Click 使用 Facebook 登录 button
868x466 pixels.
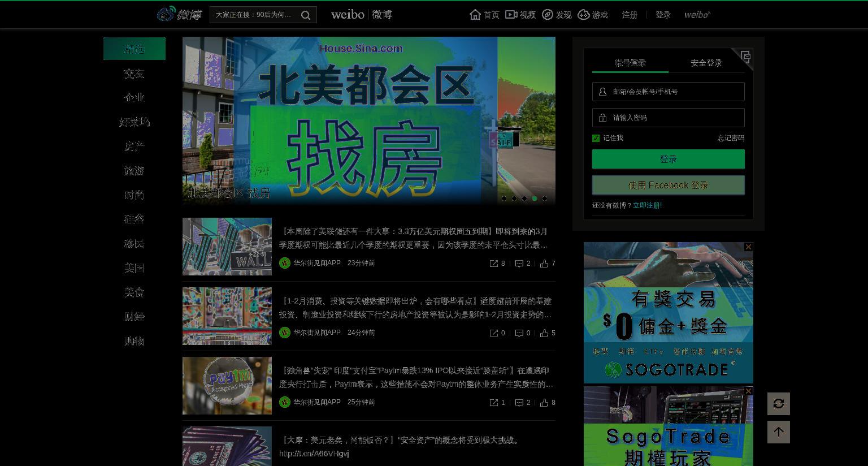pyautogui.click(x=669, y=185)
